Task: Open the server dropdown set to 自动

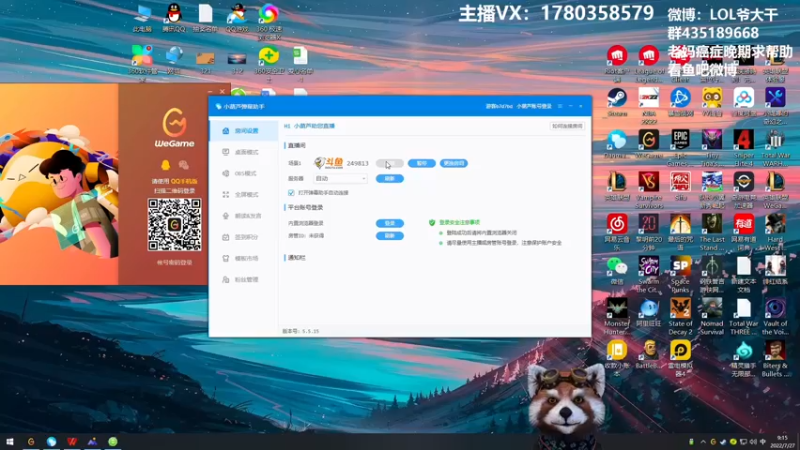Action: click(340, 179)
